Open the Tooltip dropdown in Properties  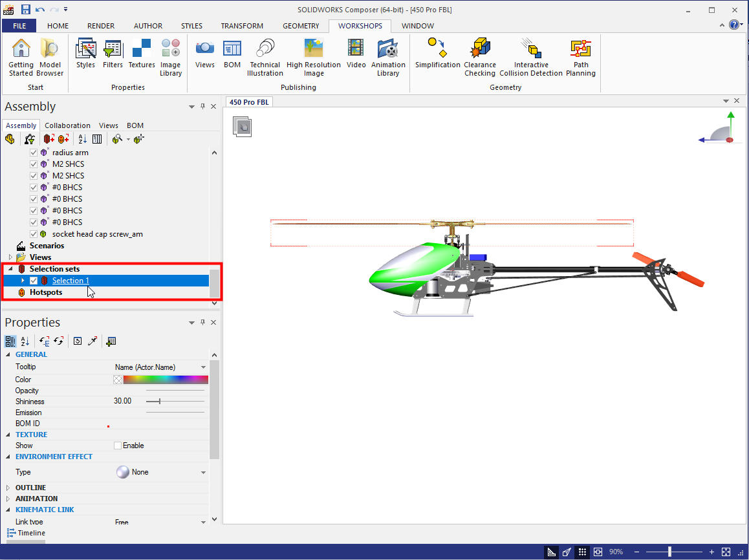[x=204, y=367]
